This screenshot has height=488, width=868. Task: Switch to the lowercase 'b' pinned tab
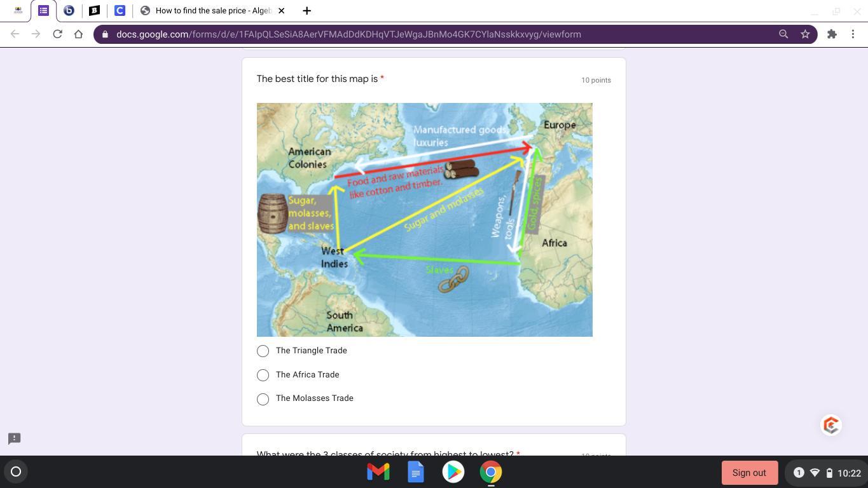tap(69, 11)
